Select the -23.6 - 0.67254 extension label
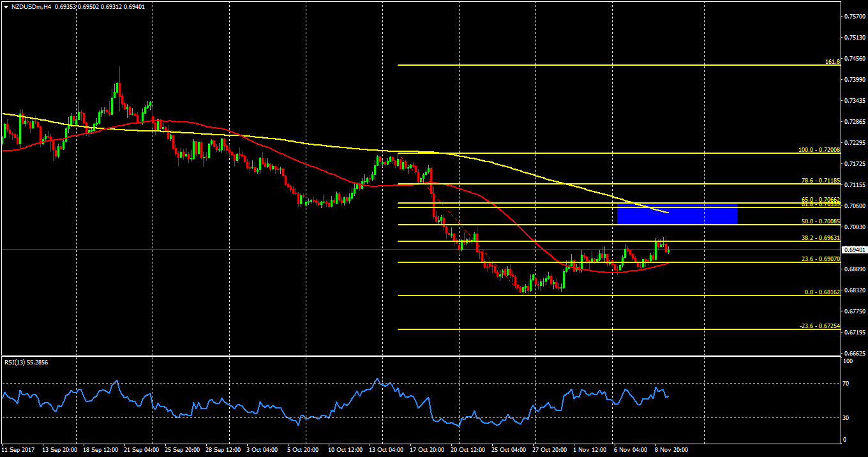Image resolution: width=868 pixels, height=457 pixels. (819, 326)
